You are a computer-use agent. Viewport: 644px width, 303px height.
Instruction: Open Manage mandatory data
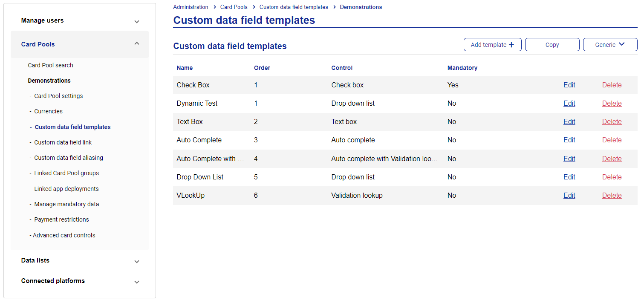tap(66, 204)
